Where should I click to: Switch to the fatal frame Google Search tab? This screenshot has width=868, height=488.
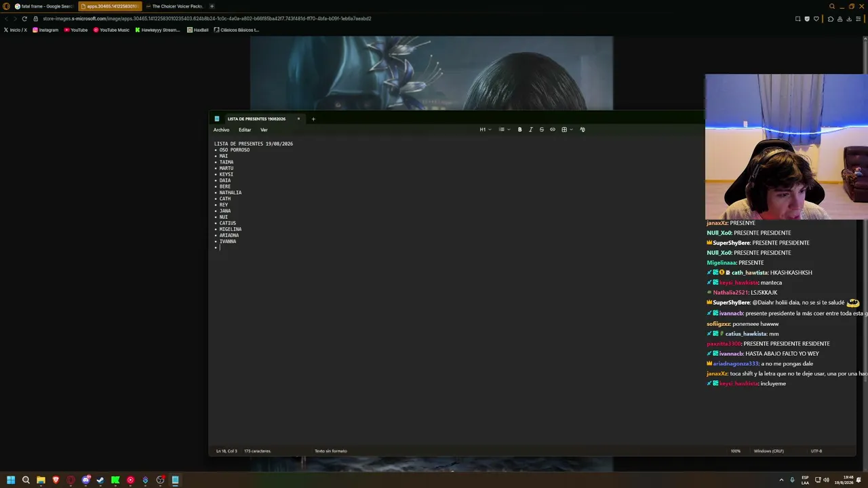[44, 6]
